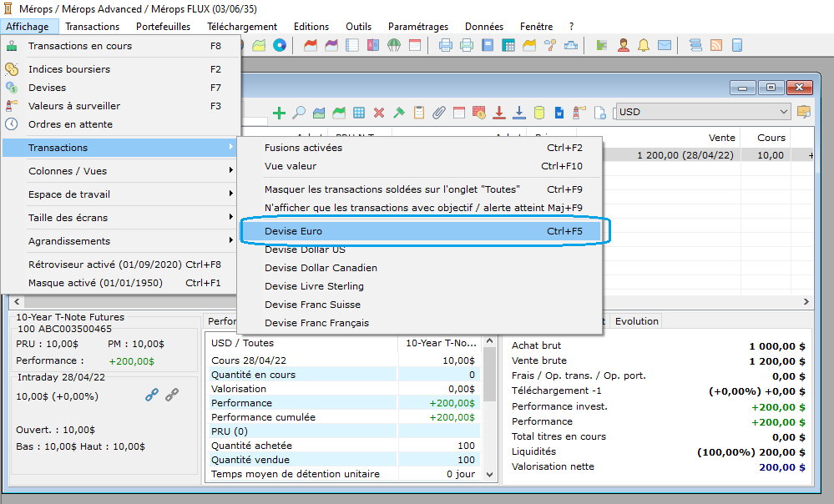Viewport: 834px width, 504px height.
Task: Click the blue Word document icon
Action: [559, 112]
